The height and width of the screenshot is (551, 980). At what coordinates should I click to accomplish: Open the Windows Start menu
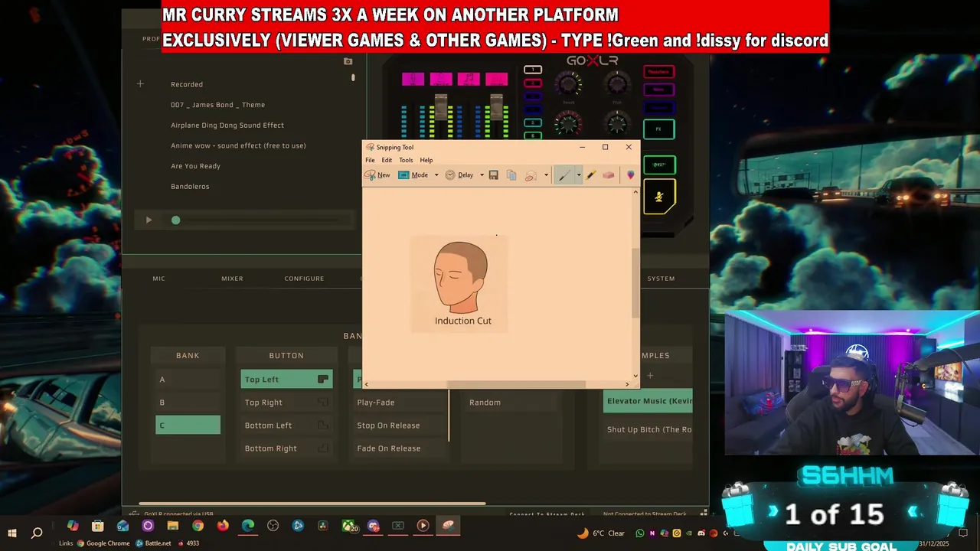12,533
